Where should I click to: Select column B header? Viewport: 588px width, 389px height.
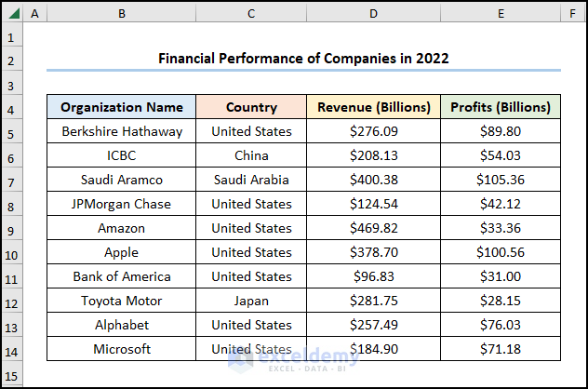click(122, 14)
